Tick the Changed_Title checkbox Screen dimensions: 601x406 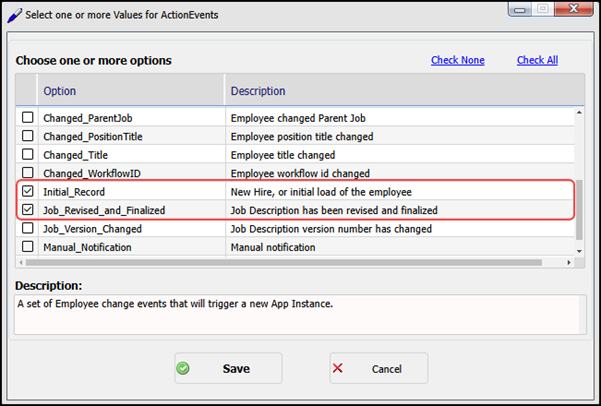tap(28, 155)
